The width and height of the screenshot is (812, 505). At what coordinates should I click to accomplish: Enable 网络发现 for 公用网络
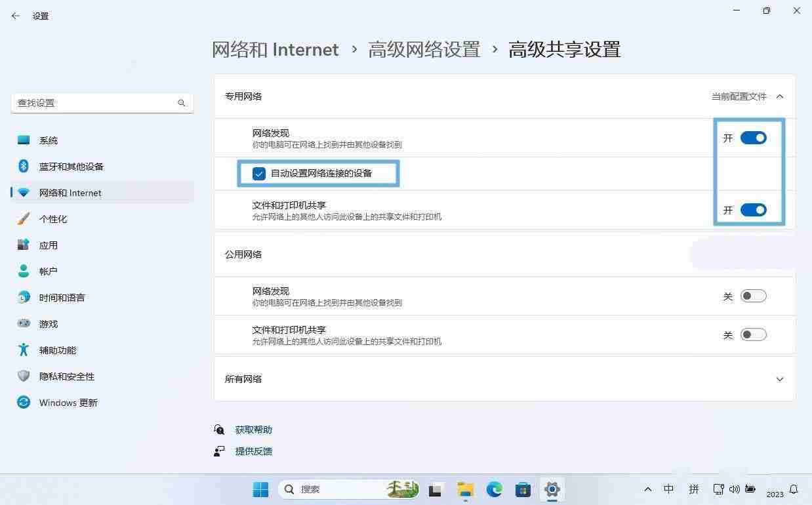click(x=753, y=296)
